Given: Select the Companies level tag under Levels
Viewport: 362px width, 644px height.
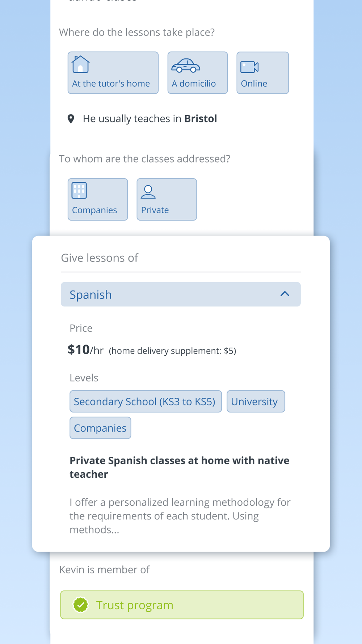Looking at the screenshot, I should coord(100,428).
